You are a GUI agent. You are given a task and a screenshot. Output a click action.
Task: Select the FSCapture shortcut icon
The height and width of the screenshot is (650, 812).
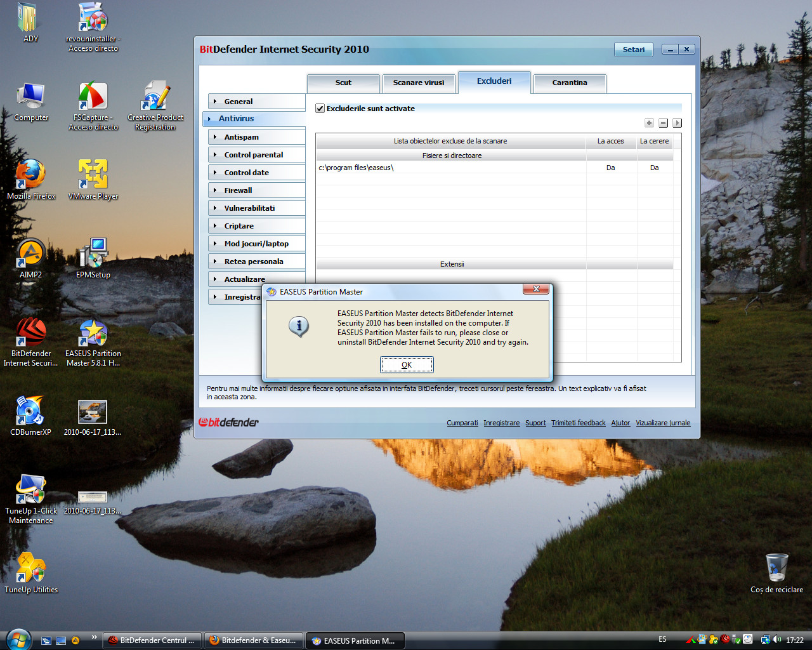tap(93, 106)
